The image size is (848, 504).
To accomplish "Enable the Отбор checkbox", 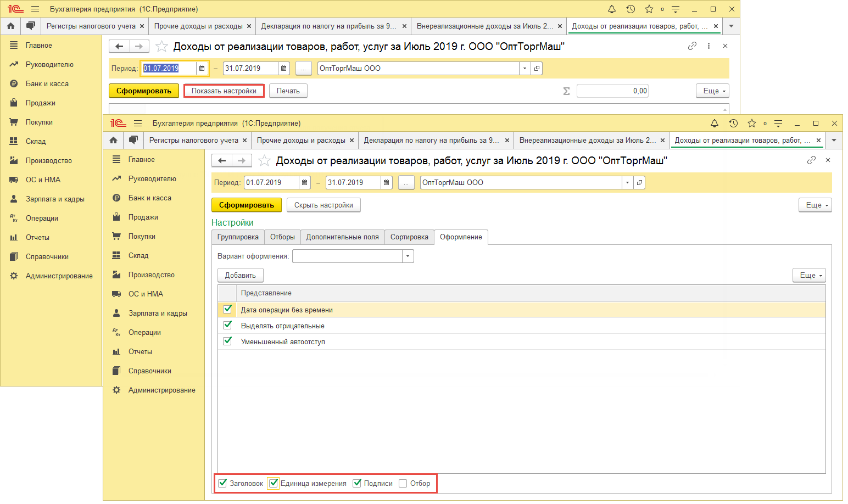I will tap(403, 483).
